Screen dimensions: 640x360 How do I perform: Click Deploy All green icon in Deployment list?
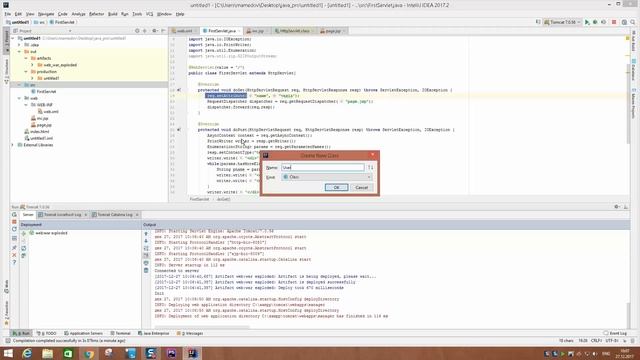(x=24, y=233)
